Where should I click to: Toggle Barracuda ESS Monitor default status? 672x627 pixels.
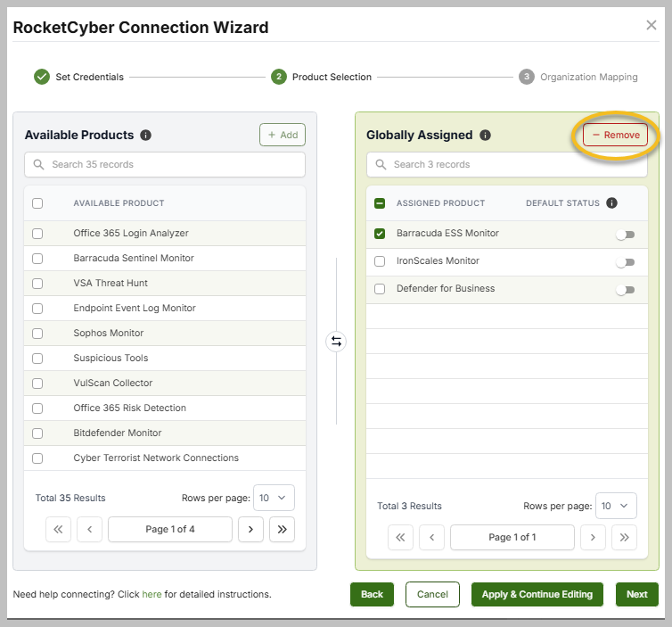point(626,235)
